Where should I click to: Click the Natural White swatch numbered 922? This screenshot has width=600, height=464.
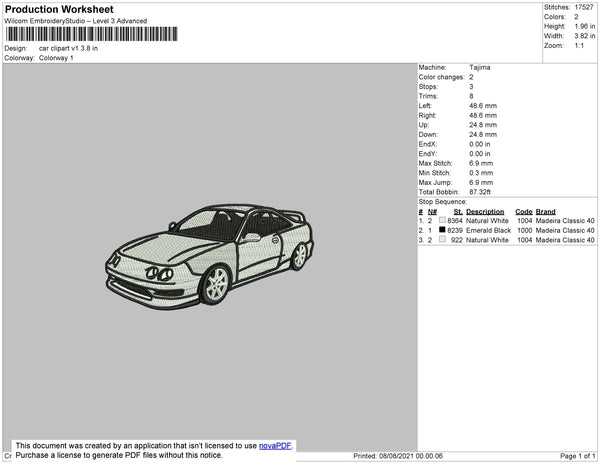(x=442, y=240)
